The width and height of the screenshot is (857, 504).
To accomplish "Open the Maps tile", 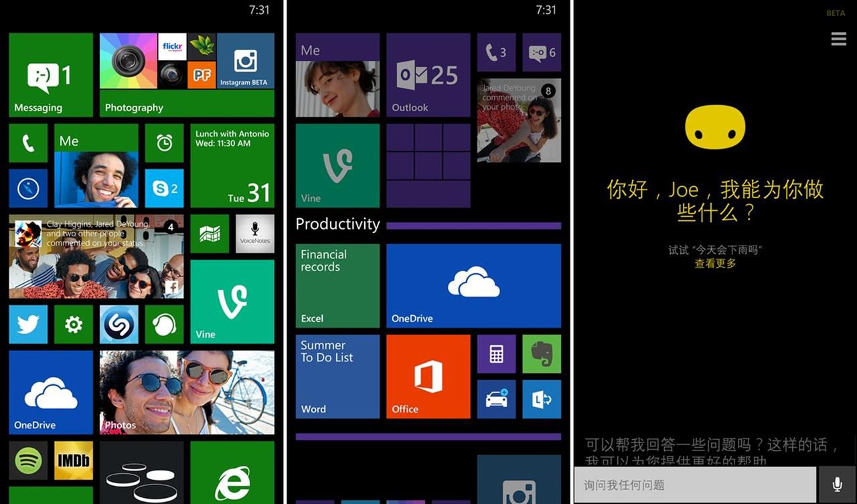I will point(210,234).
